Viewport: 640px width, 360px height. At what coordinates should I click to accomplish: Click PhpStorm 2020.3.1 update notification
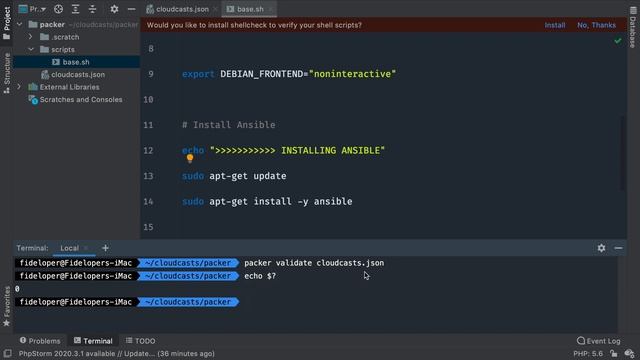[x=116, y=353]
